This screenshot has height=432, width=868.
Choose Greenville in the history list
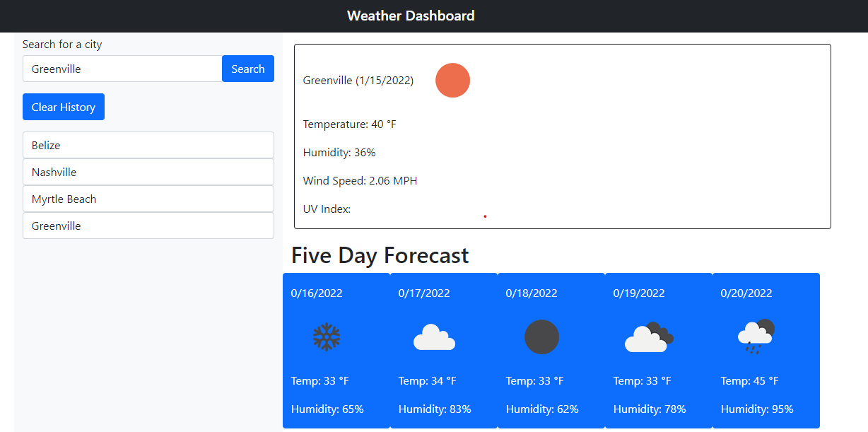tap(148, 226)
